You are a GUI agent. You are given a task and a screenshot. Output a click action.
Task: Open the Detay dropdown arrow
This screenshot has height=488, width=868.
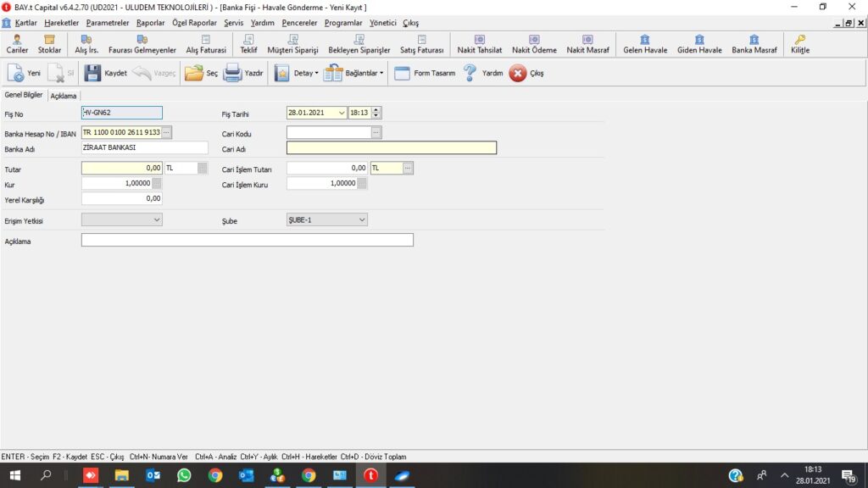pyautogui.click(x=316, y=74)
